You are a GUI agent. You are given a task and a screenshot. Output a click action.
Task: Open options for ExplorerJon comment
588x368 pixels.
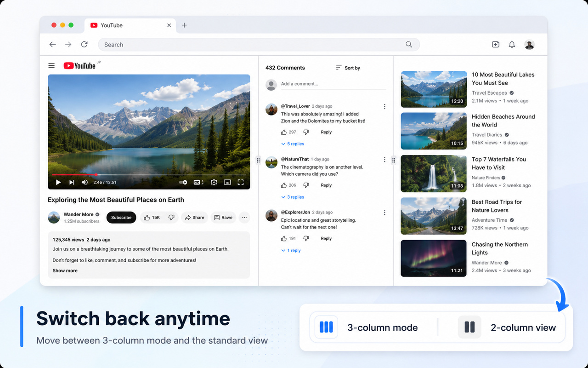point(384,213)
